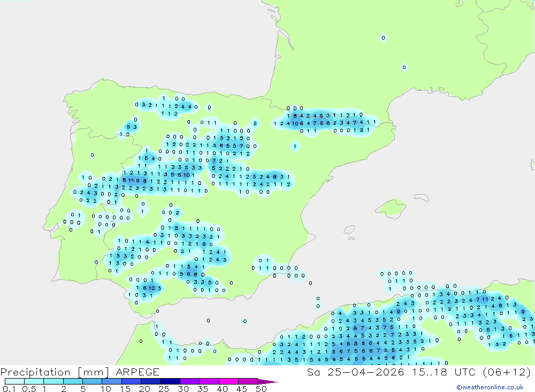The width and height of the screenshot is (535, 392).
Task: Click the 1–2 mm legend color box
Action: point(53,381)
